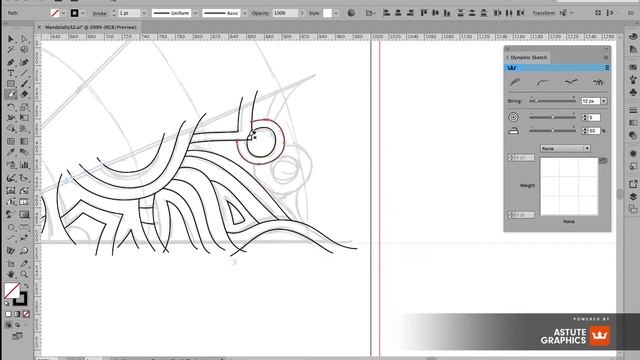This screenshot has width=640, height=360.
Task: Select the Hand tool
Action: coord(11,274)
